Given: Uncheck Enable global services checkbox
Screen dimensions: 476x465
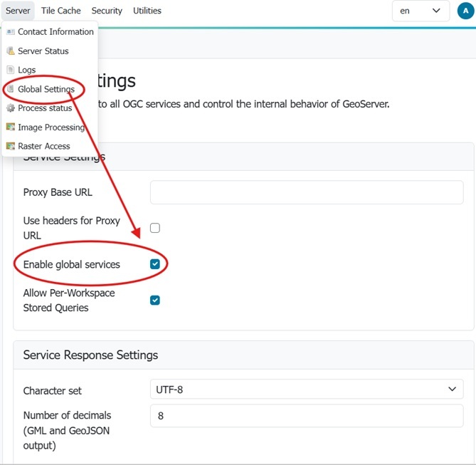Looking at the screenshot, I should point(155,264).
